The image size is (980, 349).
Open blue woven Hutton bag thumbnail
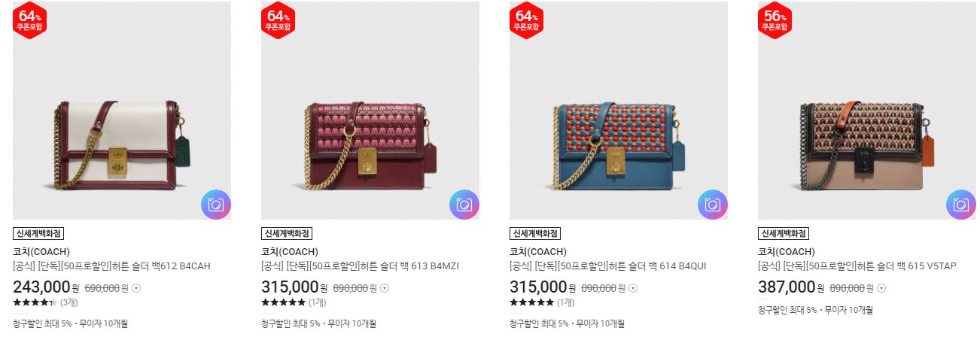619,111
